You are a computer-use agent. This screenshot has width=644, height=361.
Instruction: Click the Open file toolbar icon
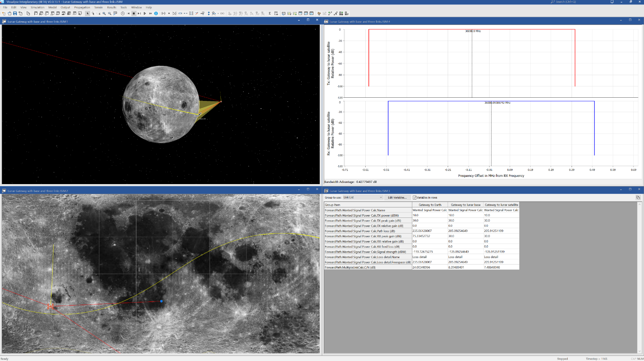[x=9, y=13]
